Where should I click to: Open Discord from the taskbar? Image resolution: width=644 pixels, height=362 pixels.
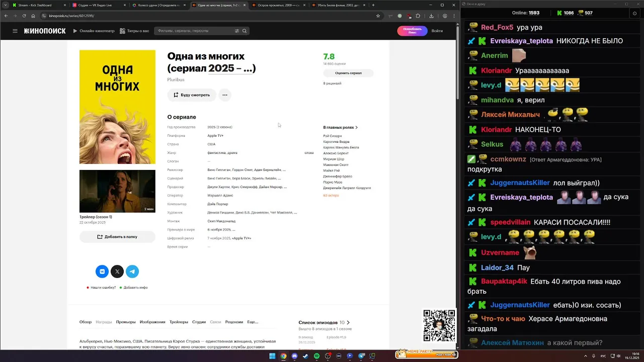294,356
